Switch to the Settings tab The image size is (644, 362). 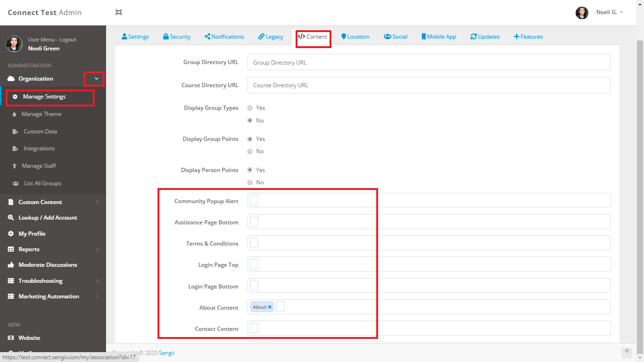coord(135,37)
